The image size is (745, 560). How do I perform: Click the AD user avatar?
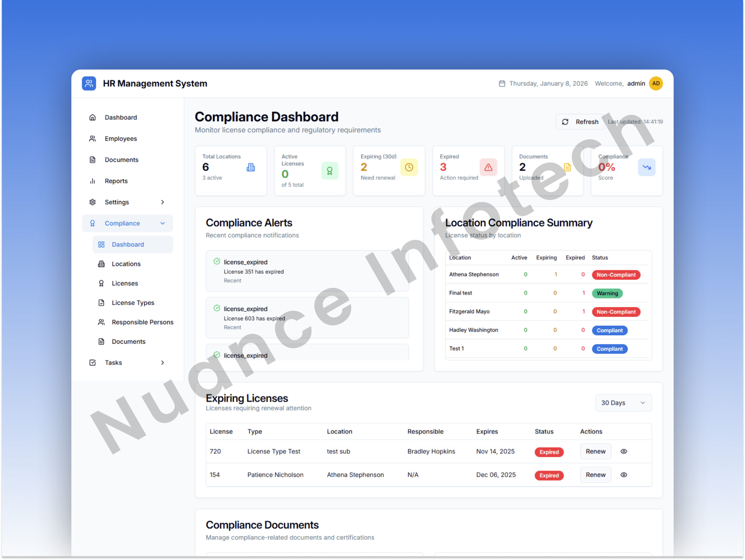(x=655, y=83)
